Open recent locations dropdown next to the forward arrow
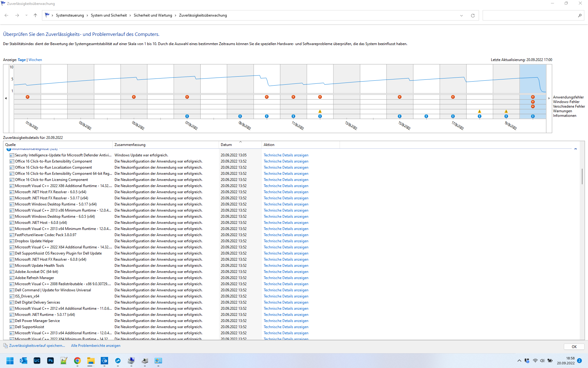Image resolution: width=588 pixels, height=368 pixels. tap(26, 15)
